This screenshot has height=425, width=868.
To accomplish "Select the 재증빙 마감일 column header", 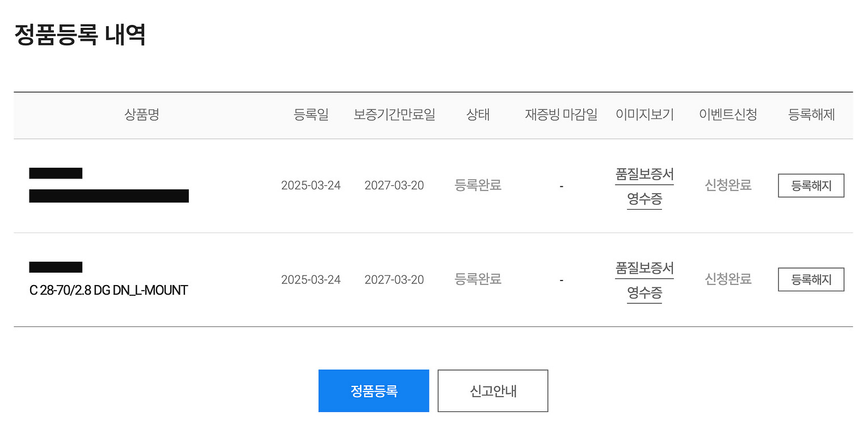I will pyautogui.click(x=561, y=115).
